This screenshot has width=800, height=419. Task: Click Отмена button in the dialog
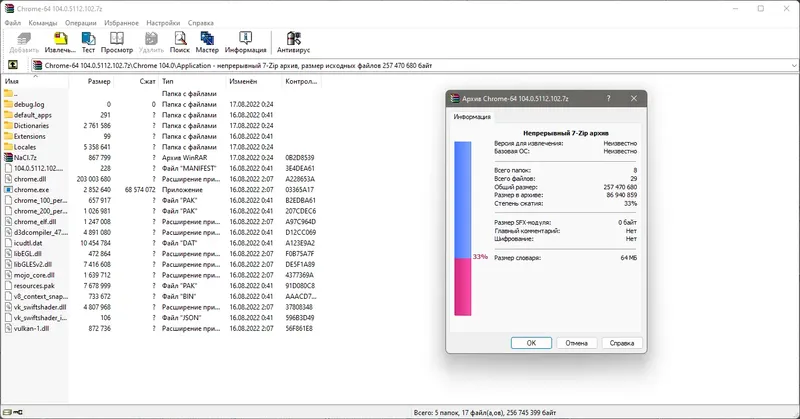click(x=577, y=343)
